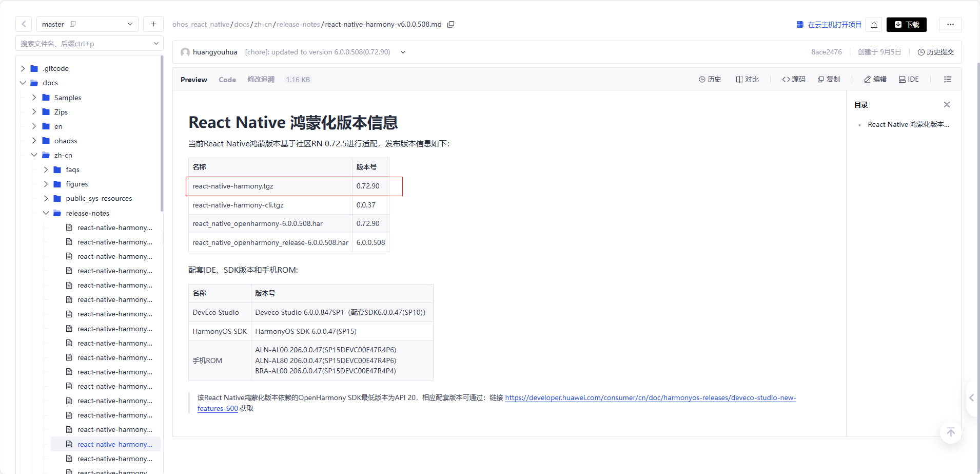Expand the faqs folder

pos(46,169)
